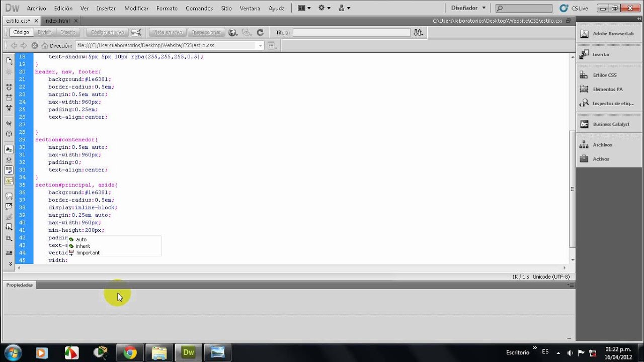This screenshot has width=644, height=362.
Task: Click the home icon in address bar
Action: coord(45,45)
